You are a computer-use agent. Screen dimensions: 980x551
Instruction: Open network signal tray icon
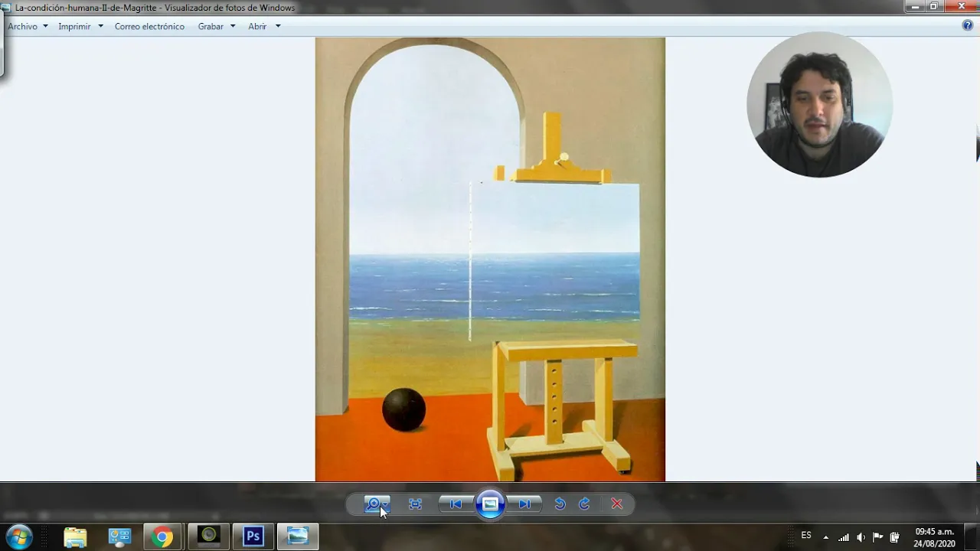coord(844,537)
